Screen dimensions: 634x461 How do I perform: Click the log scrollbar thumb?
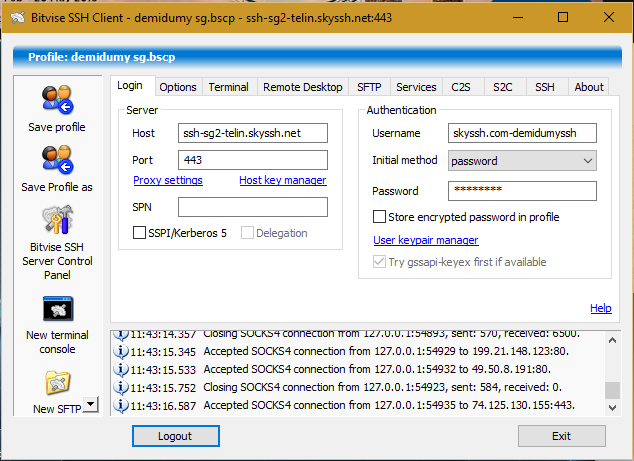pos(612,391)
